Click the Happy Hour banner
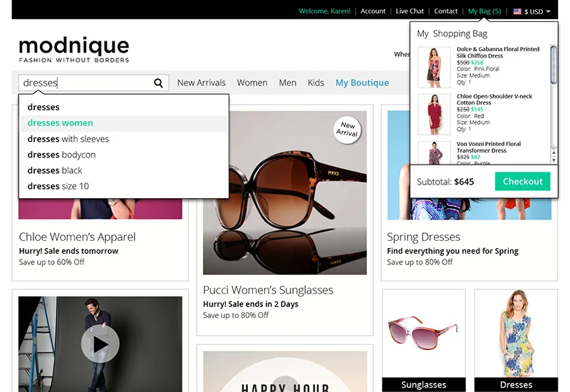 tap(285, 371)
